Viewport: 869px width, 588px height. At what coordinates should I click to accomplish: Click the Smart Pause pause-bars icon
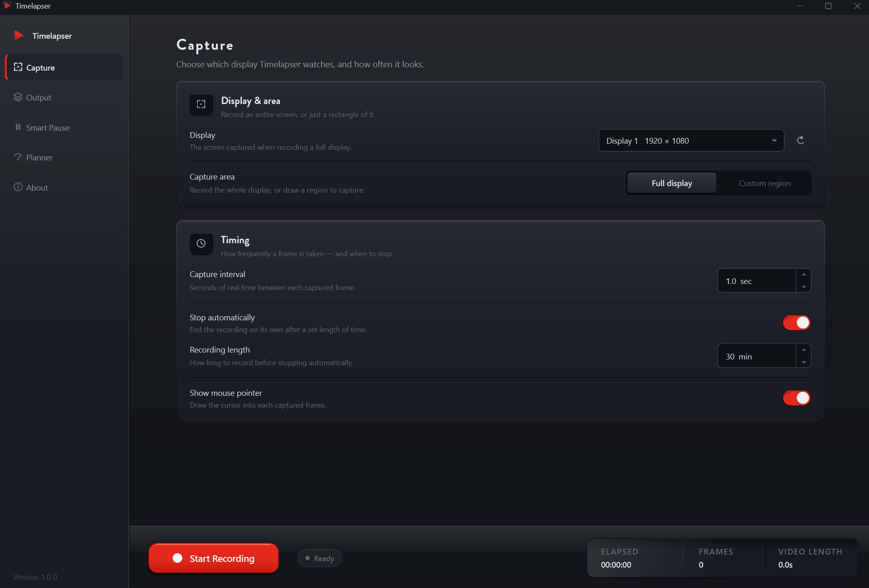[x=18, y=127]
